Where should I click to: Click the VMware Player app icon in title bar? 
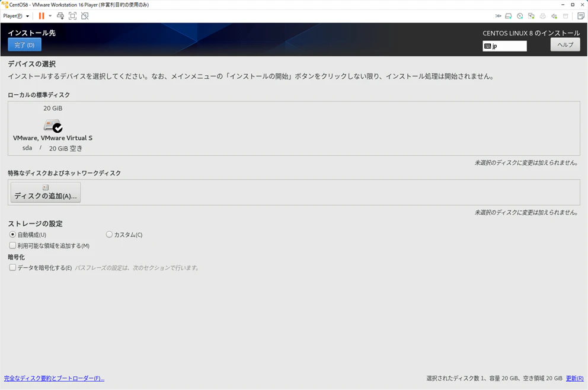tap(5, 5)
